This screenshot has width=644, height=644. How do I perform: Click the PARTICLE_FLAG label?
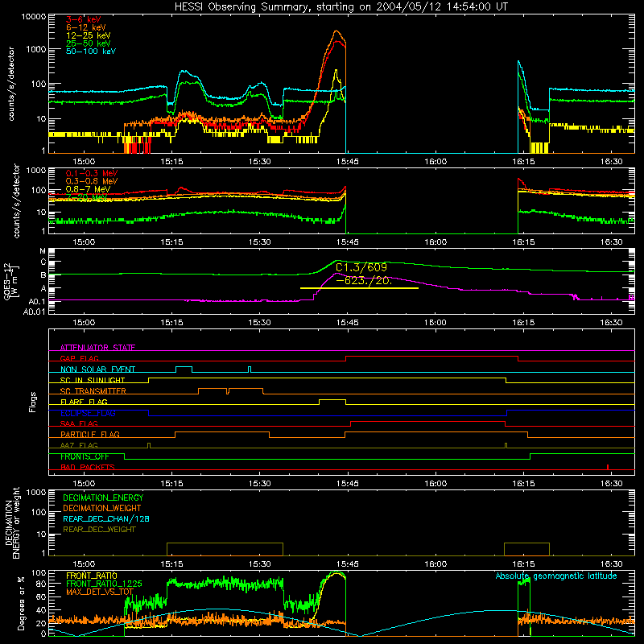pos(90,434)
